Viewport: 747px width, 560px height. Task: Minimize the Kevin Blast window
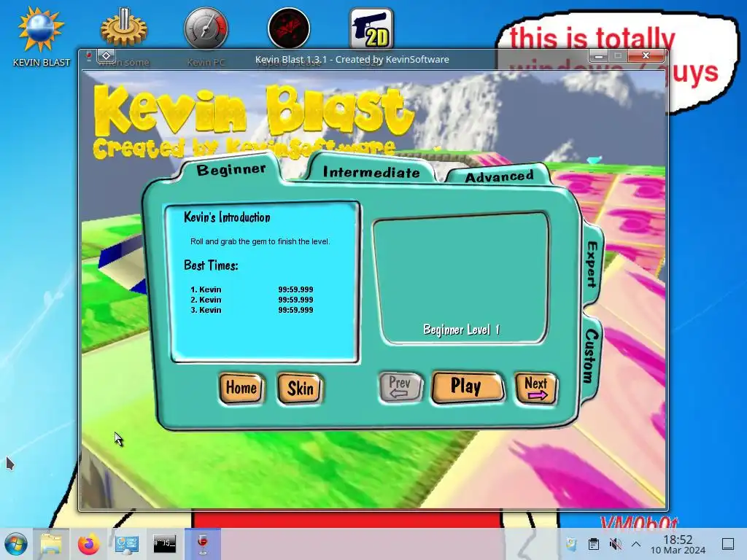[598, 55]
